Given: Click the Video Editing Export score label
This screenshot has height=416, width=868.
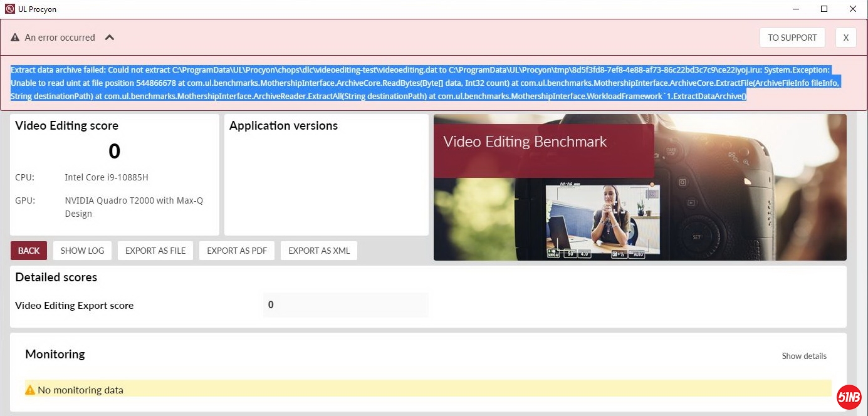Looking at the screenshot, I should pyautogui.click(x=75, y=306).
